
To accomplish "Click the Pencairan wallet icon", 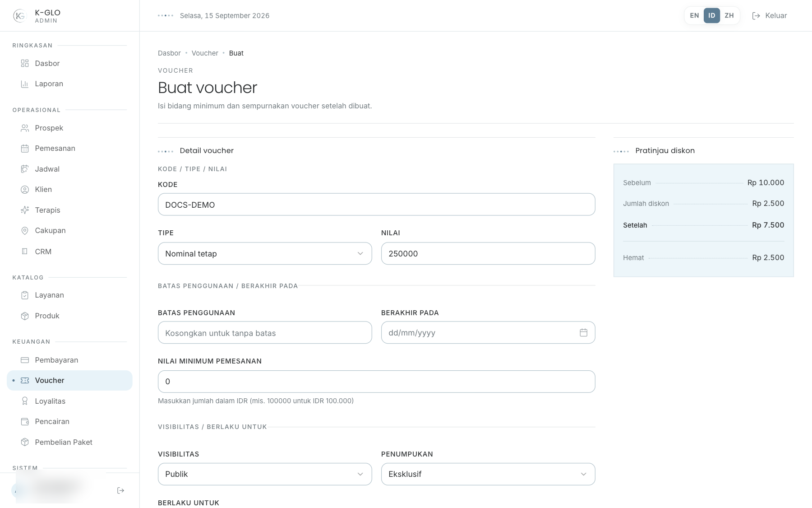I will pyautogui.click(x=25, y=422).
